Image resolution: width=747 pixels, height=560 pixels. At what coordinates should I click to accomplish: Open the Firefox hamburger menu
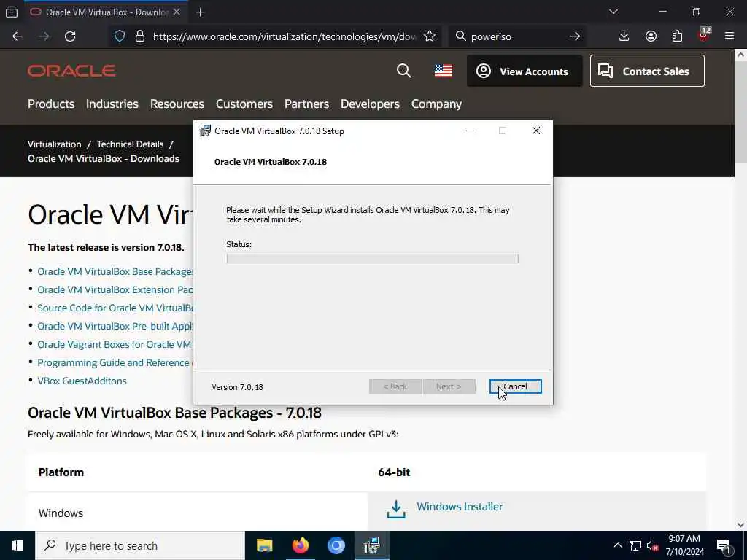[729, 36]
